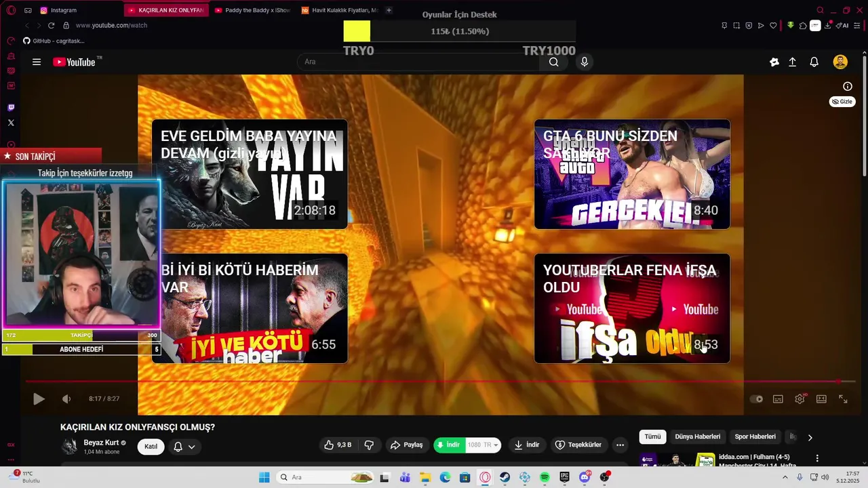
Task: Click the Teşekkürler thanks button
Action: tap(578, 445)
